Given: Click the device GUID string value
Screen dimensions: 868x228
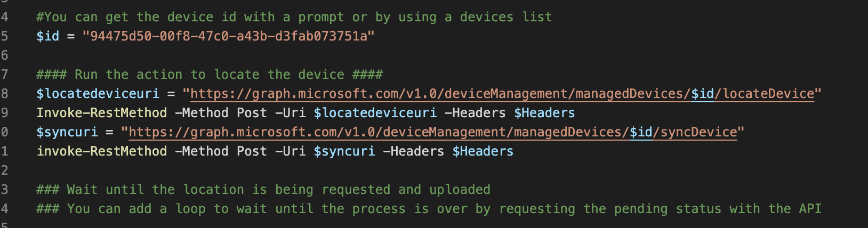Looking at the screenshot, I should point(228,36).
